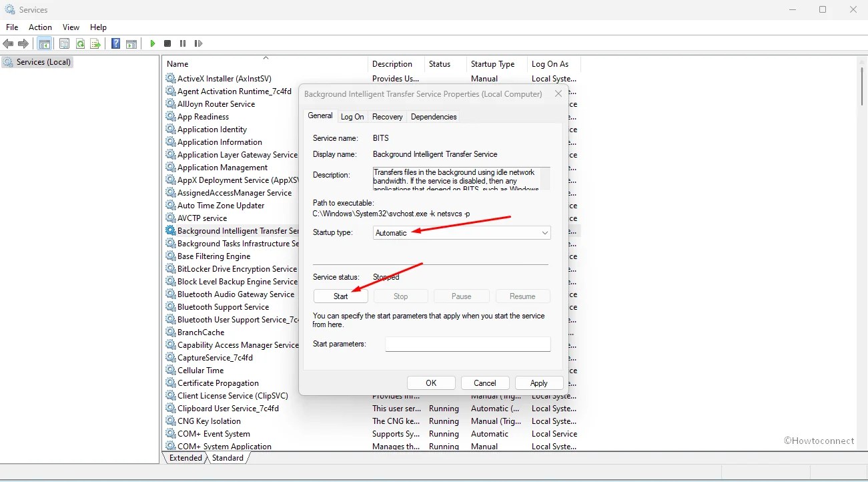This screenshot has width=868, height=482.
Task: Click inside the Start parameters field
Action: point(467,344)
